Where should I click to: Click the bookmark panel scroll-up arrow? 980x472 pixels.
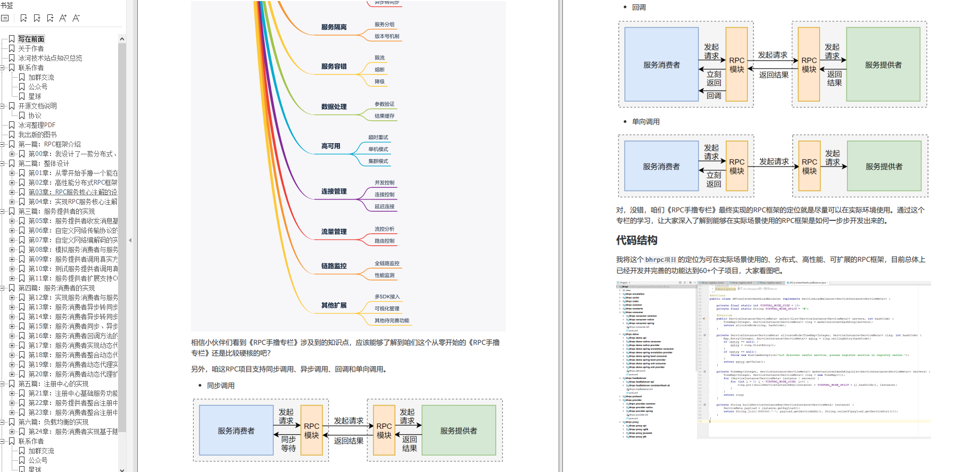point(122,39)
